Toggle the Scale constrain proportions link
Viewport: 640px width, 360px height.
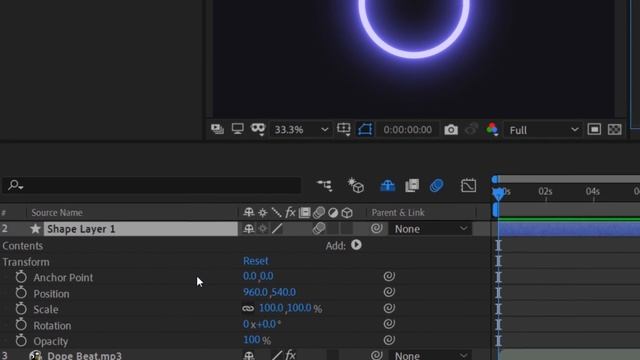coord(248,309)
